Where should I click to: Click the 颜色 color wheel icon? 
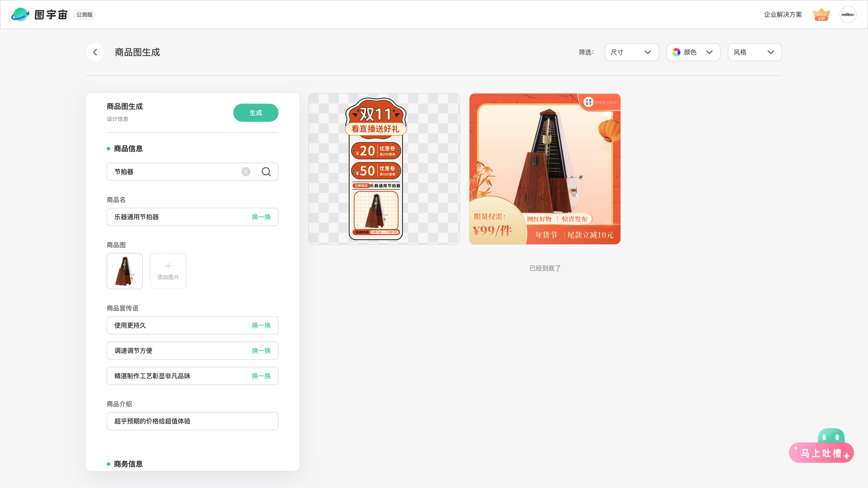676,52
